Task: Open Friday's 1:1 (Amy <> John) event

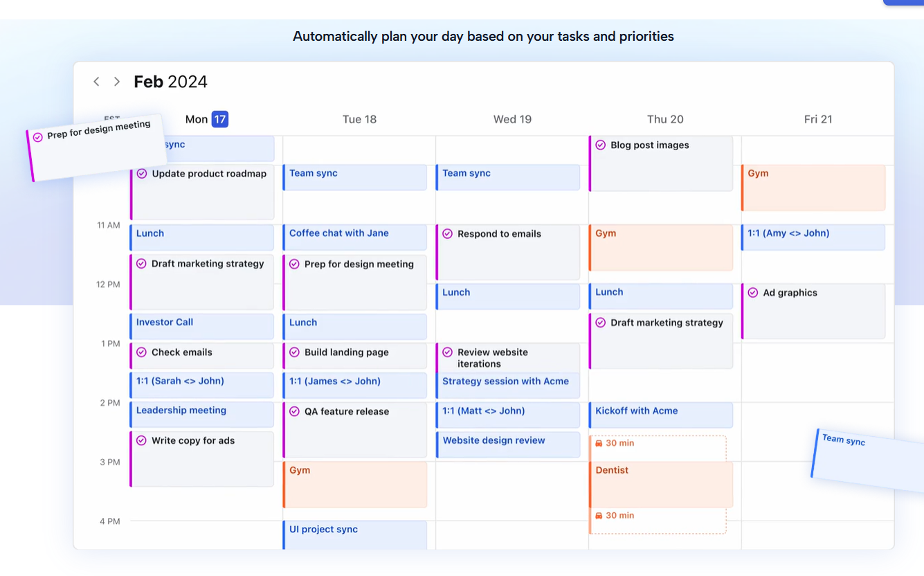Action: [x=814, y=237]
